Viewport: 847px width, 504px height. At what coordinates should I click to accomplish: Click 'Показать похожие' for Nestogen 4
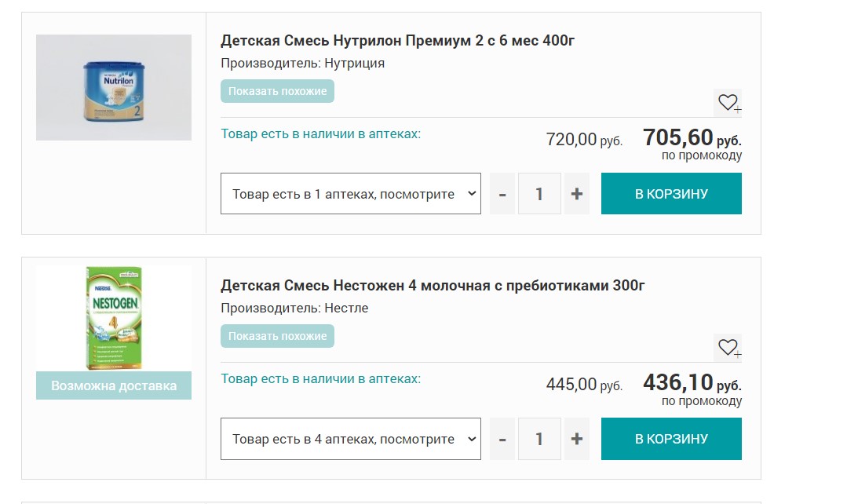click(x=278, y=336)
